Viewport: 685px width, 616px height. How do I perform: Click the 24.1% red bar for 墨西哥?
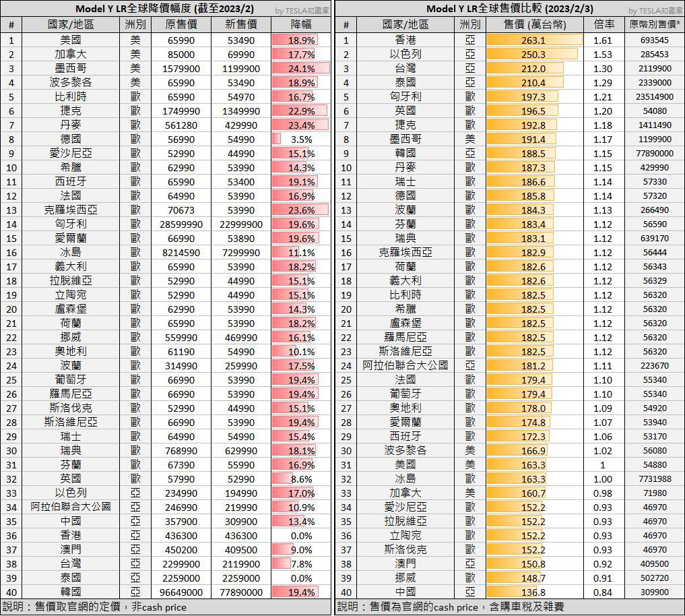pos(301,69)
